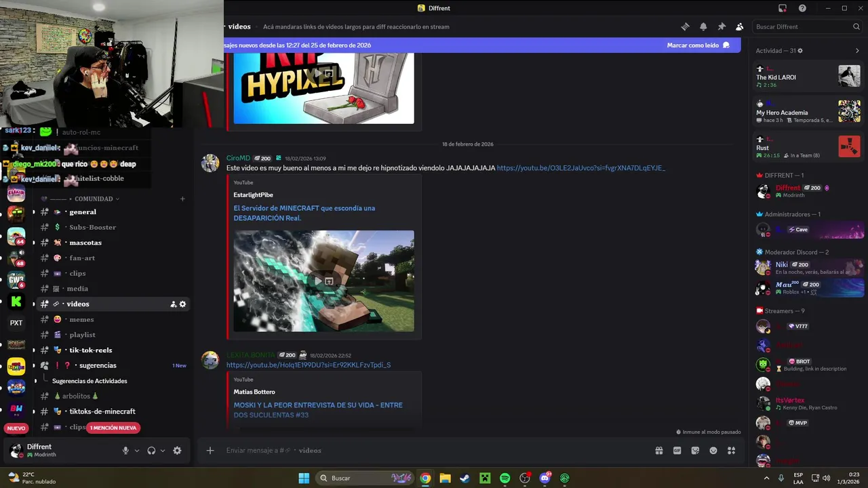The width and height of the screenshot is (868, 488).
Task: Open The Kid LAROI activity card
Action: [808, 75]
